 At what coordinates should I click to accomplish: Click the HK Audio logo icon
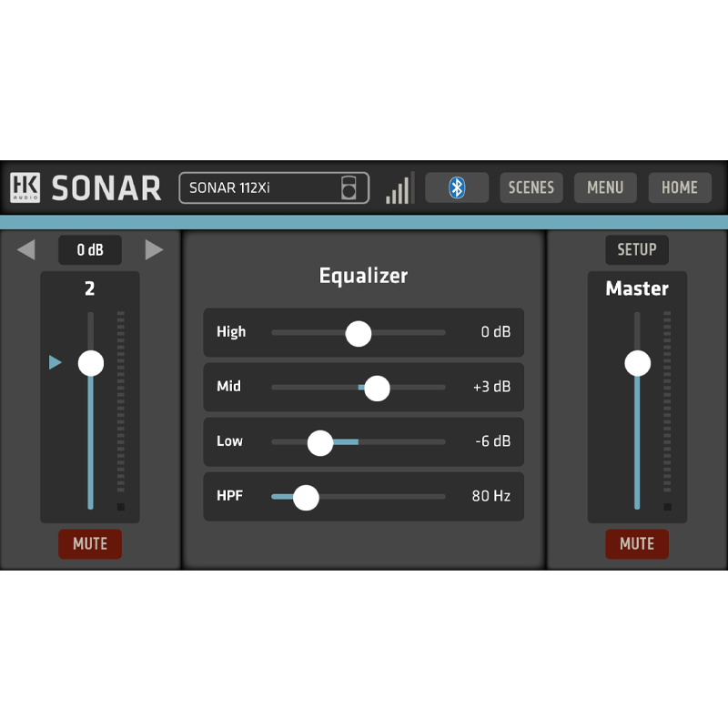click(25, 187)
